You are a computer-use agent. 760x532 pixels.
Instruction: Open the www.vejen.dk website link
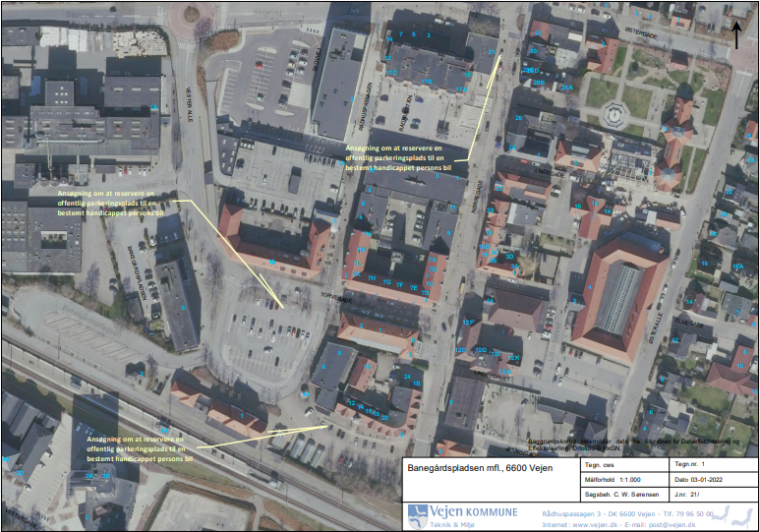point(594,525)
